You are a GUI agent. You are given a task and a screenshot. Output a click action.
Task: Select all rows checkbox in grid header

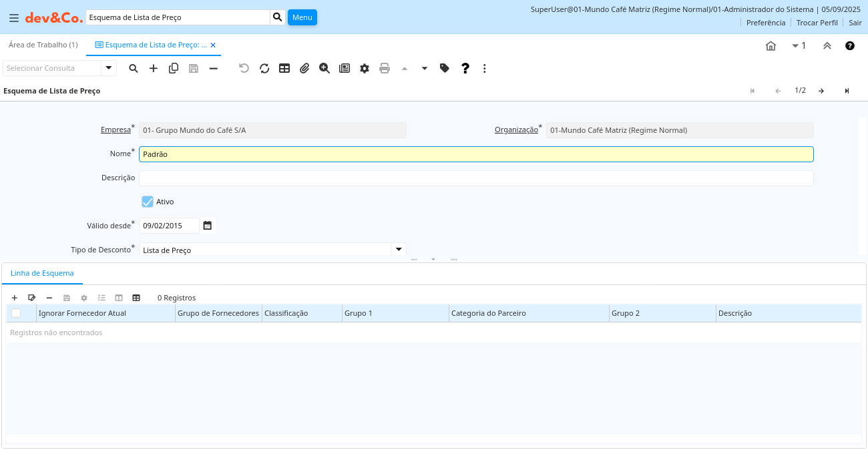click(x=16, y=313)
